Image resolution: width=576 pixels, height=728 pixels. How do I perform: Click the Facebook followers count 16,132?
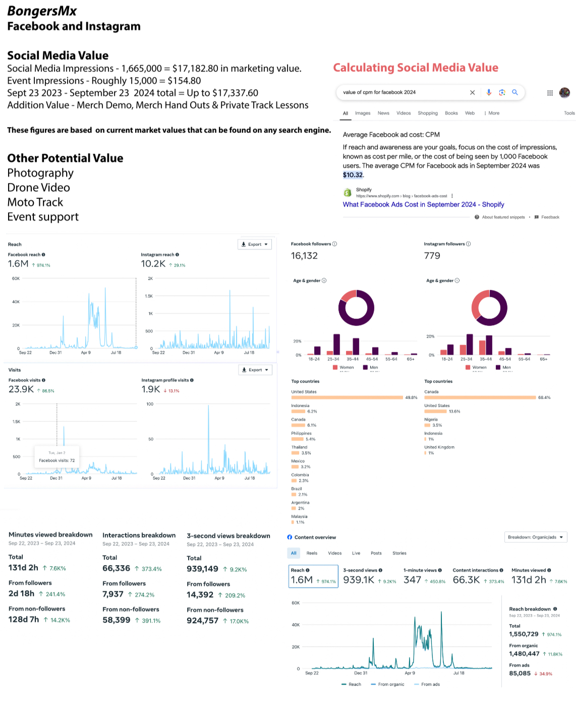[304, 256]
